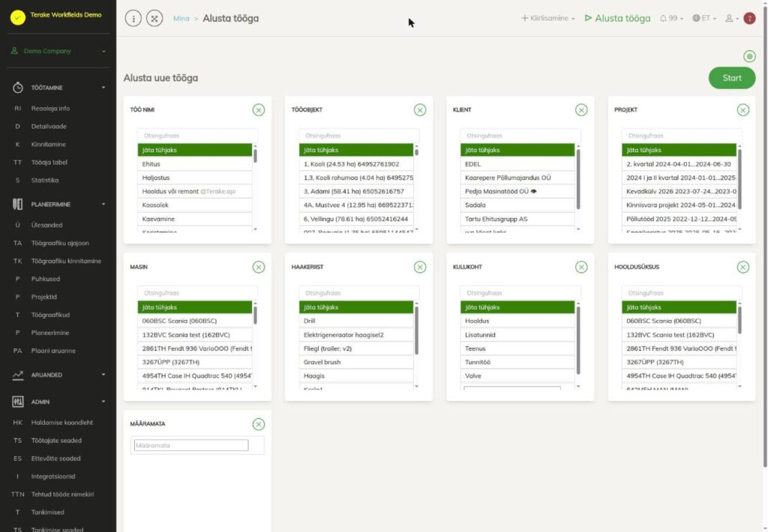Viewport: 768px width, 532px height.
Task: Select EDEL in the KLIENT list
Action: click(x=517, y=164)
